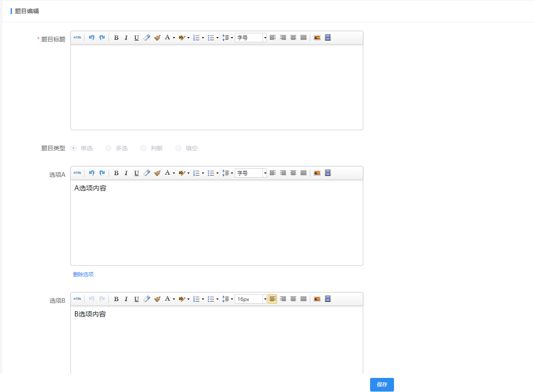
Task: Insert video in 选项B editor
Action: pos(328,299)
